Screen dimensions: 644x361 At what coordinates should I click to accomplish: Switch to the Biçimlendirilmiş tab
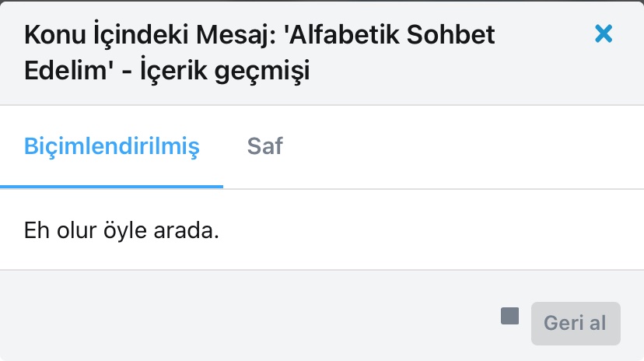pos(112,146)
